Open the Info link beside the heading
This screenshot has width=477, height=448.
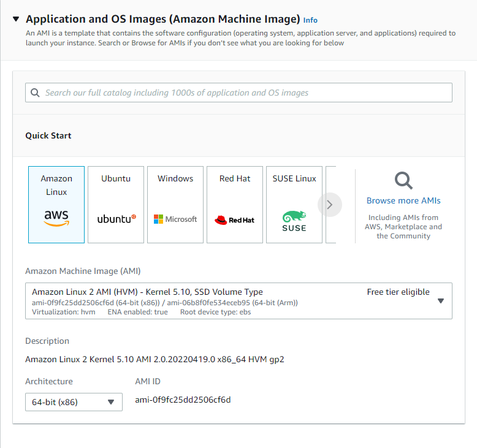point(310,20)
